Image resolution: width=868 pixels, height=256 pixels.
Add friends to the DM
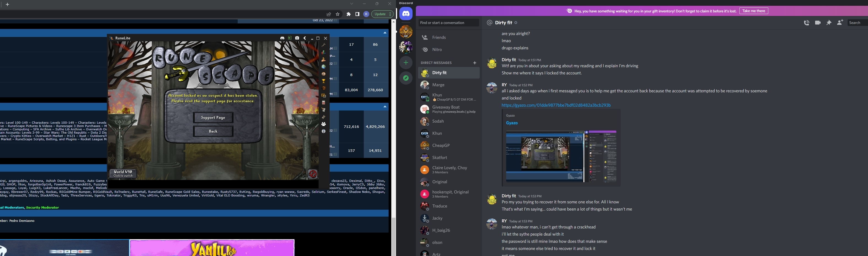pyautogui.click(x=840, y=23)
